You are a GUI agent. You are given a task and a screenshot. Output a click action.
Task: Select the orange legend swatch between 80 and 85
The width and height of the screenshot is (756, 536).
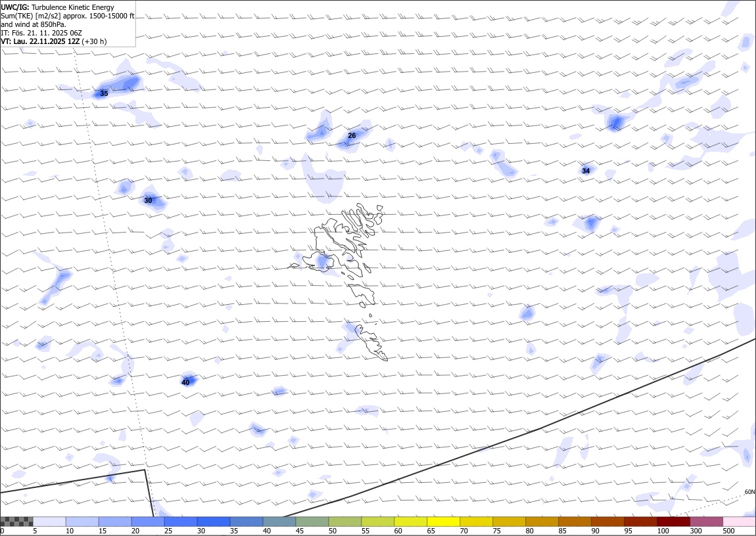tap(542, 522)
